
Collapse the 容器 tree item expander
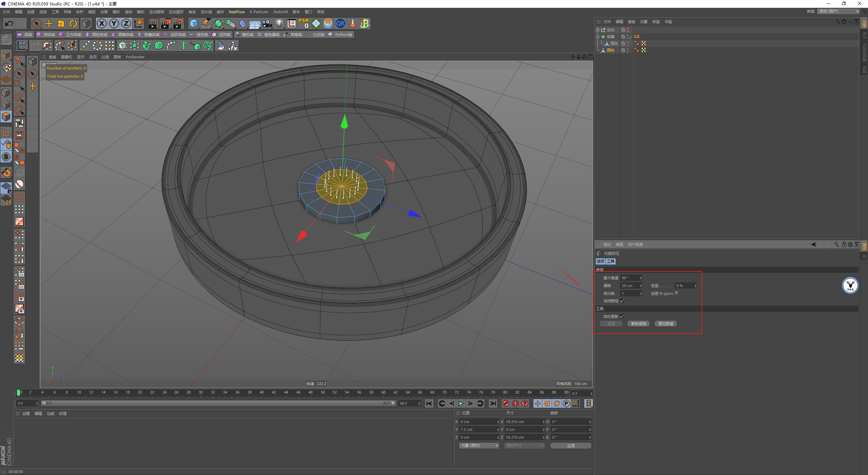(598, 37)
